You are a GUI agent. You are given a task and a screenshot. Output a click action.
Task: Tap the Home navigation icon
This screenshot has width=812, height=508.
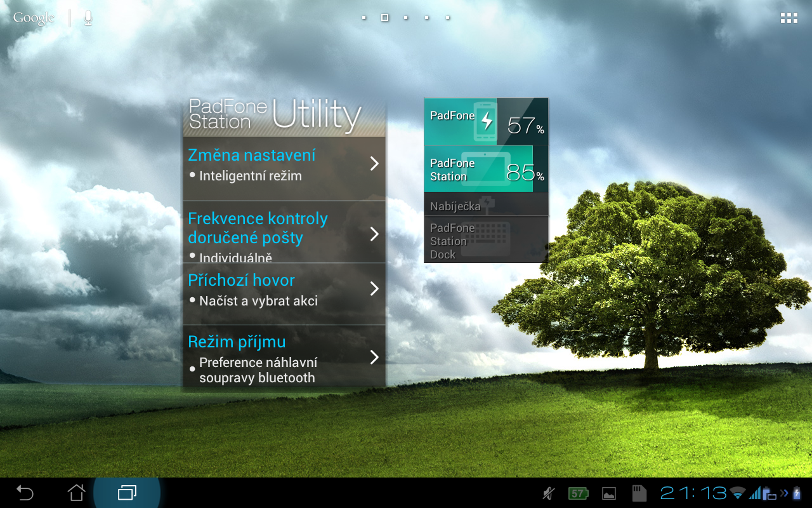point(76,492)
